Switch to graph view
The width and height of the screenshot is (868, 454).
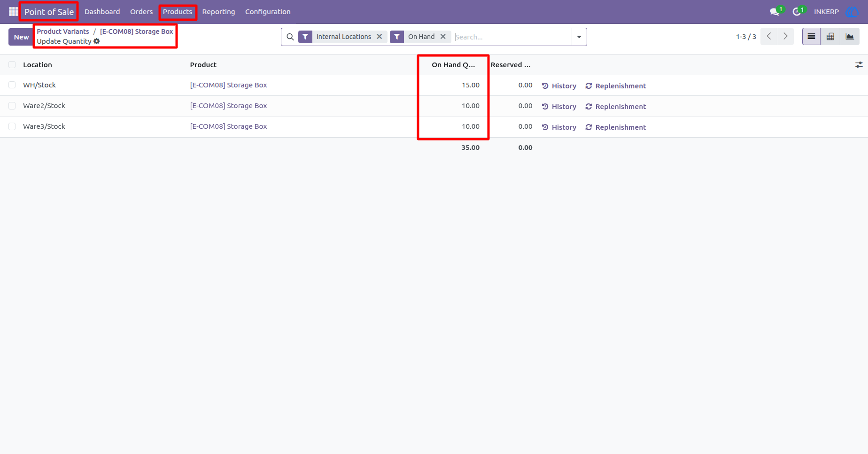click(850, 36)
